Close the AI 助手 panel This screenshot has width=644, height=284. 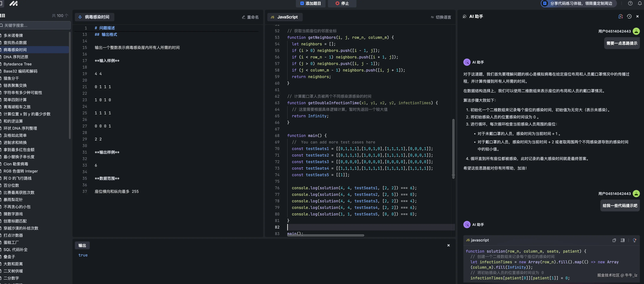(637, 17)
